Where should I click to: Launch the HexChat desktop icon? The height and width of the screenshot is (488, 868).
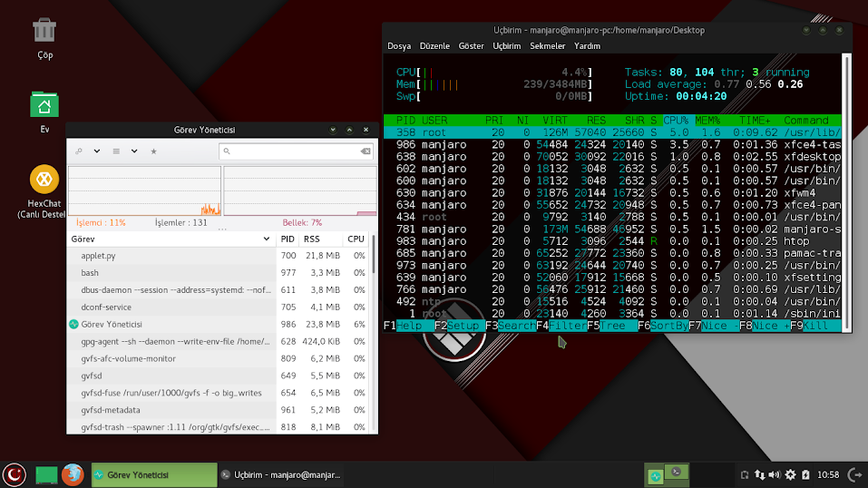point(44,179)
